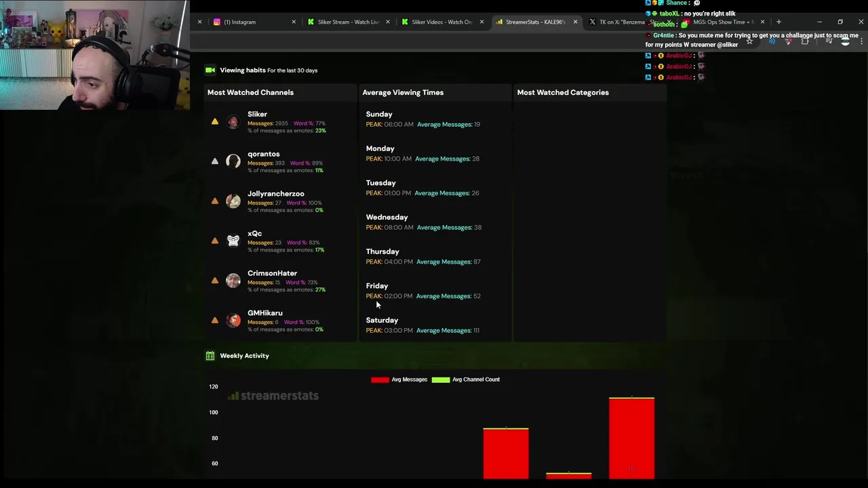Switch to the Sliker Videos tab
The width and height of the screenshot is (868, 488).
coord(441,22)
